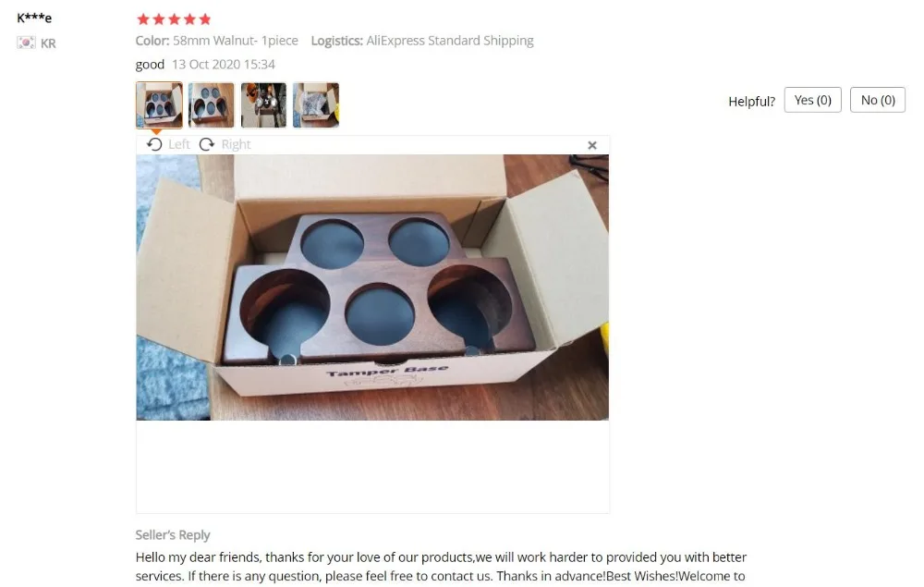Close the enlarged image viewer
Screen dimensions: 924x587
(x=592, y=145)
